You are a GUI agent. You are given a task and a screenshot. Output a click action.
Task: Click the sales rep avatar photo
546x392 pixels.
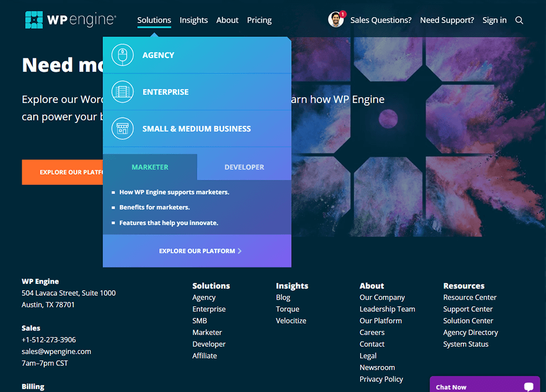pos(336,19)
